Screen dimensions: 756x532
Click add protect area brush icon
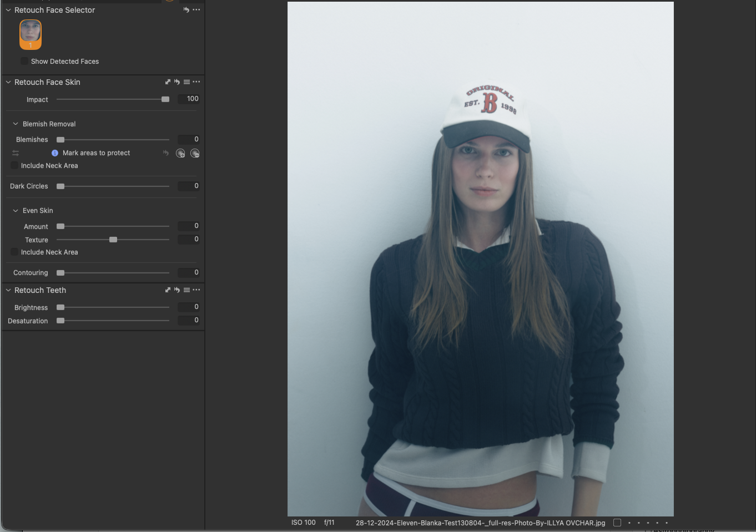coord(180,154)
